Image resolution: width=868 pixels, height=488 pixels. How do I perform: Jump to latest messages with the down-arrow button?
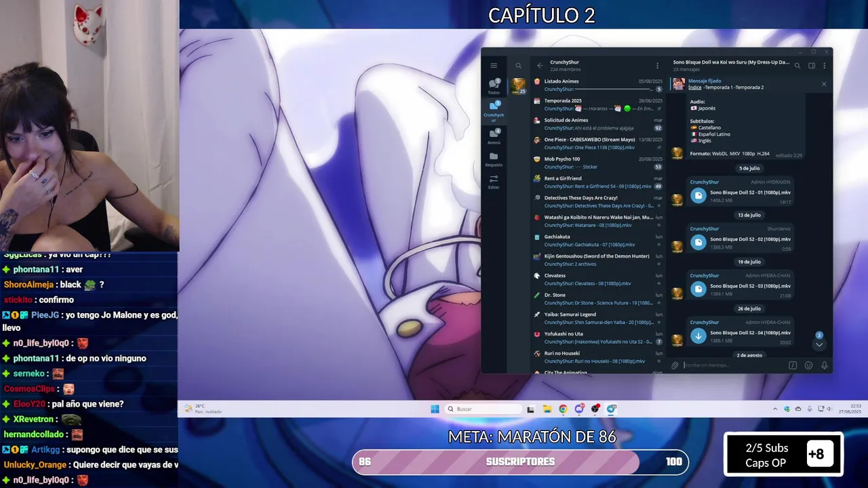coord(819,344)
